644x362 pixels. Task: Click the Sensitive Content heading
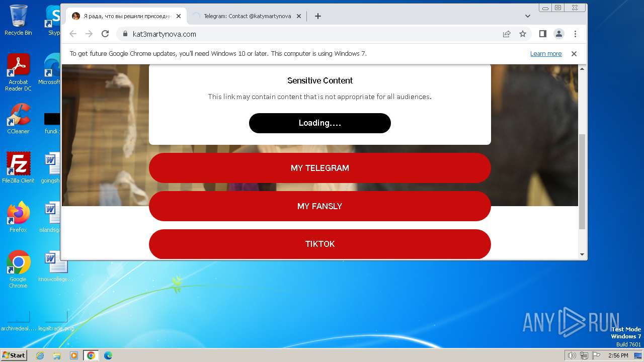tap(320, 80)
